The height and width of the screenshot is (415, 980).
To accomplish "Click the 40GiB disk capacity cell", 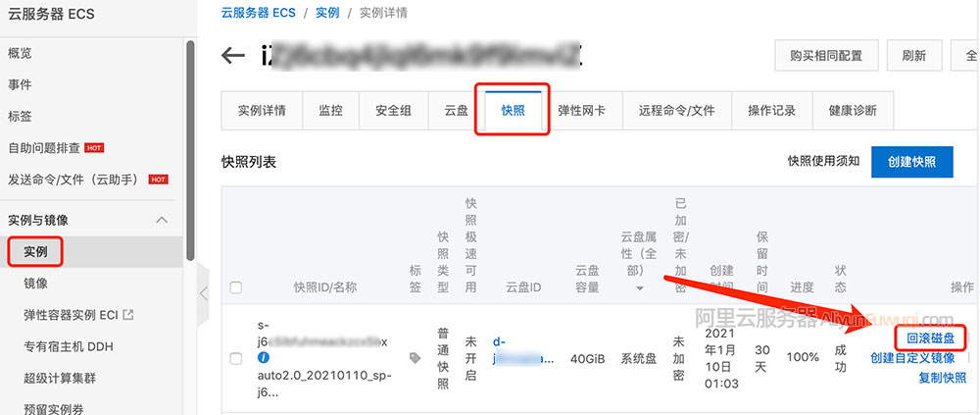I will pos(587,359).
